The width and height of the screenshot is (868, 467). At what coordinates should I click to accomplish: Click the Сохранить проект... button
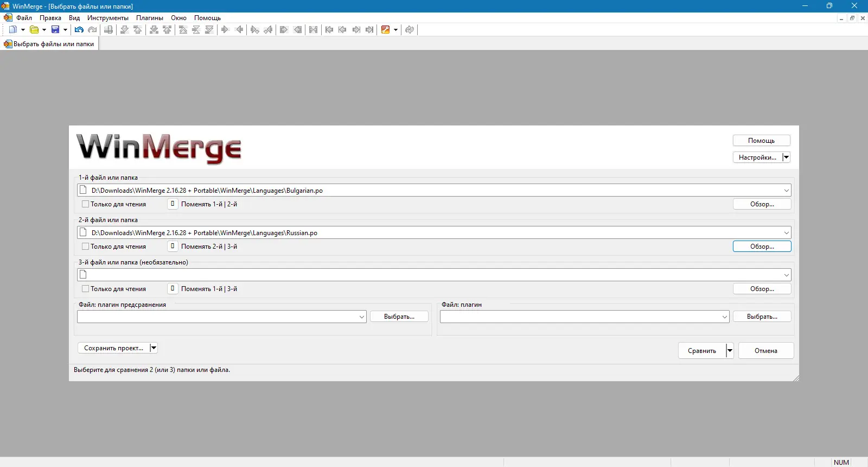113,348
